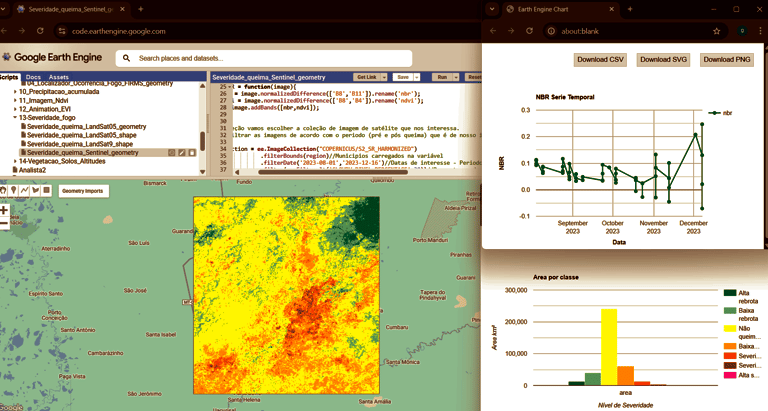Viewport: 768px width, 411px height.
Task: Open the Save dropdown arrow
Action: 417,77
